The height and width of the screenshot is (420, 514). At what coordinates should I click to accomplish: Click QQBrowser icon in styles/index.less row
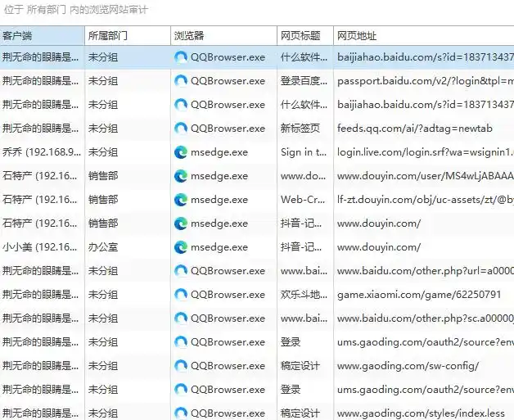tap(181, 413)
